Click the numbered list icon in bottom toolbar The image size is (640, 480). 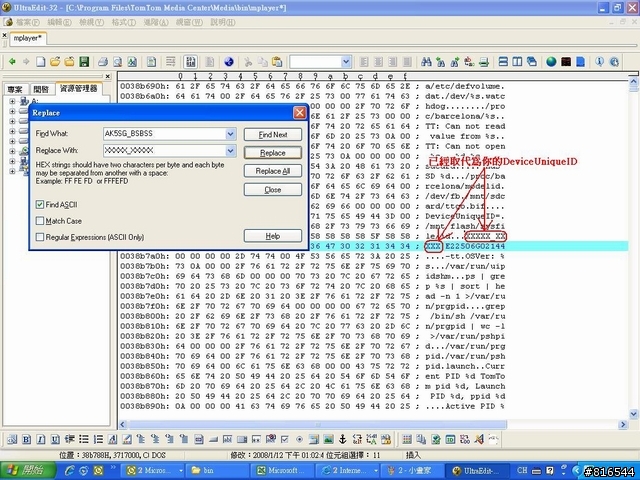[98, 439]
